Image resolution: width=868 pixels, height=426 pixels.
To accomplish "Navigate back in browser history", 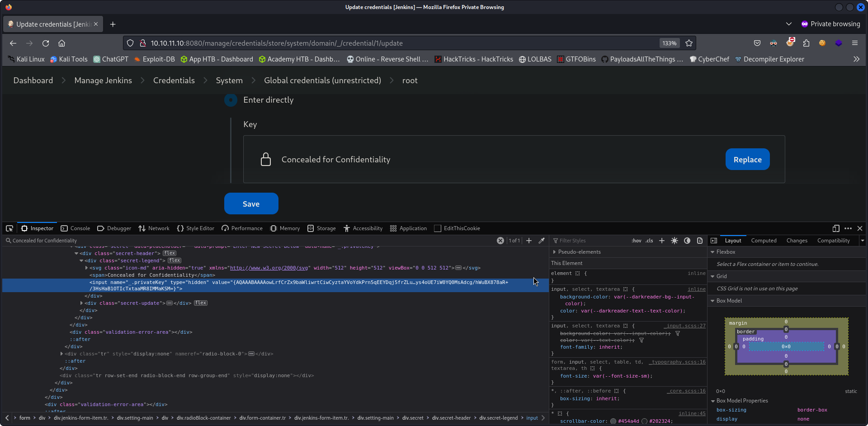I will click(x=13, y=43).
